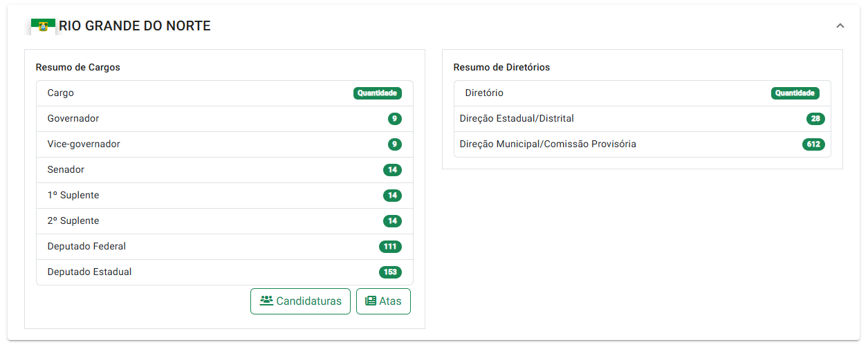
Task: Click the Deputado Estadual badge 153
Action: pyautogui.click(x=390, y=272)
